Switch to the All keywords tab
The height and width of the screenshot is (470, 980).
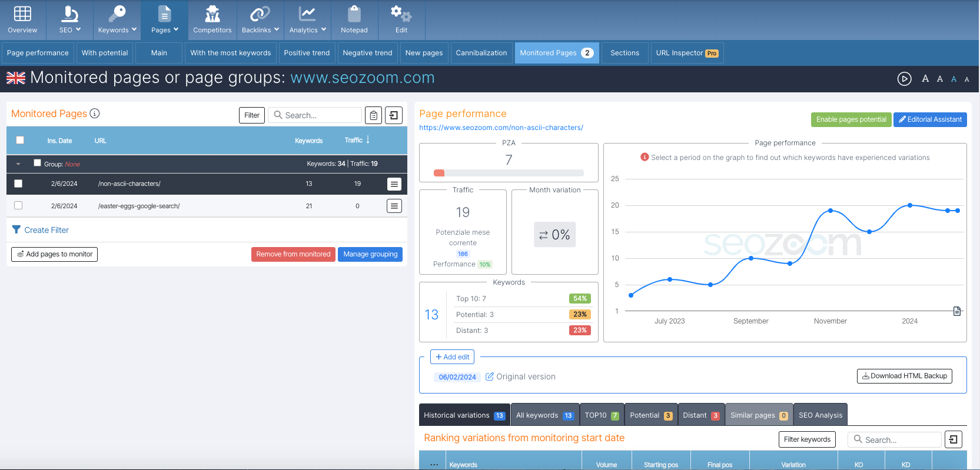click(x=544, y=415)
